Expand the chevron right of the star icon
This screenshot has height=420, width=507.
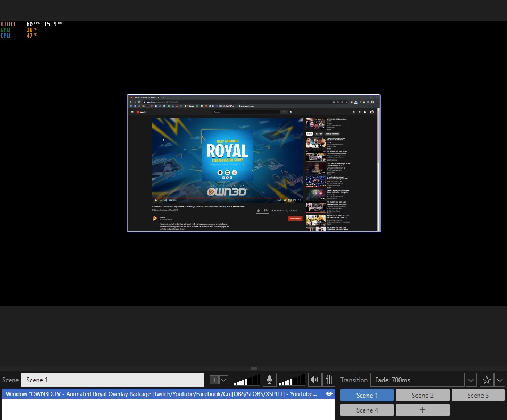500,380
